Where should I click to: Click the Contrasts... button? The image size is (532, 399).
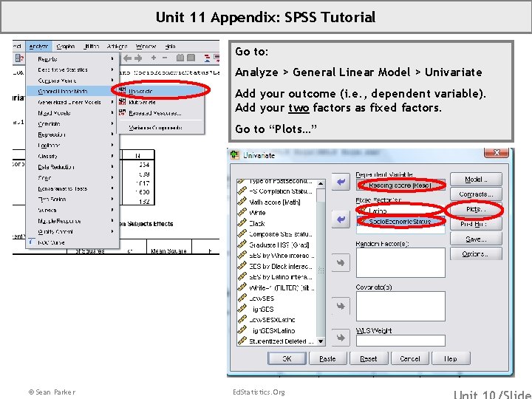pos(476,194)
